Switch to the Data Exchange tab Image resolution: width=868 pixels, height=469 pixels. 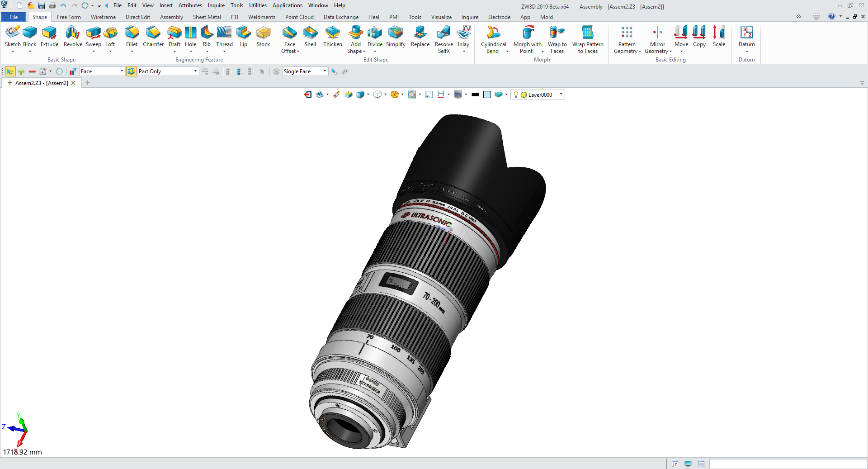tap(341, 17)
